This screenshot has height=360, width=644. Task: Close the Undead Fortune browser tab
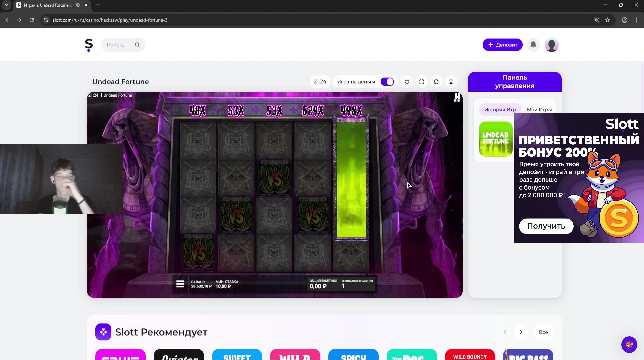point(86,5)
